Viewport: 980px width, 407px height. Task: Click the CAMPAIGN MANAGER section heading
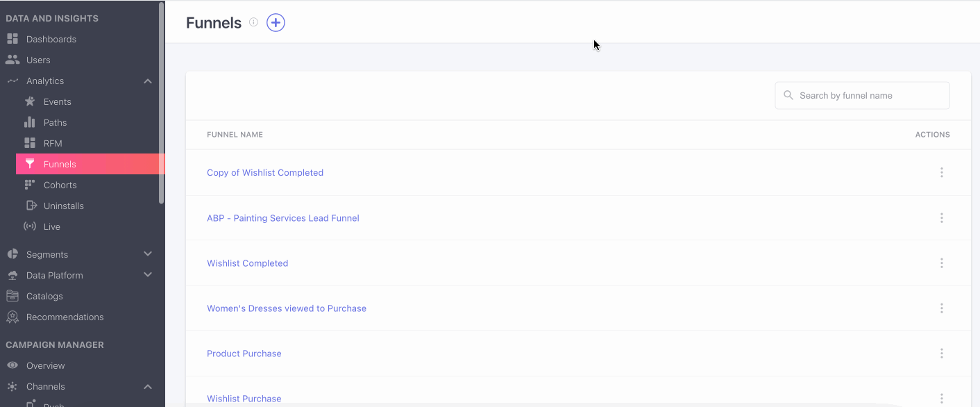click(55, 344)
